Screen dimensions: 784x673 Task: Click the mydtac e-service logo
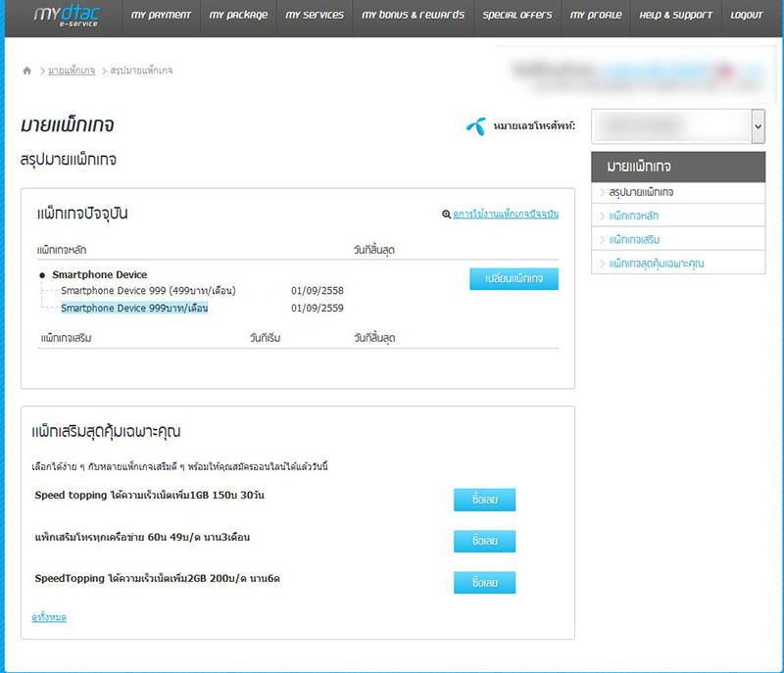[x=67, y=16]
